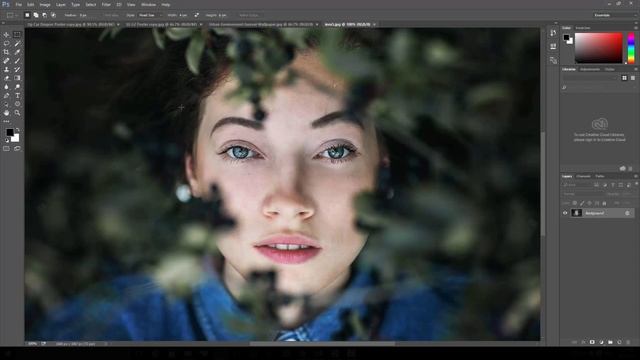Viewport: 640px width, 360px height.
Task: Choose Subtract from Selection mode
Action: click(x=44, y=15)
